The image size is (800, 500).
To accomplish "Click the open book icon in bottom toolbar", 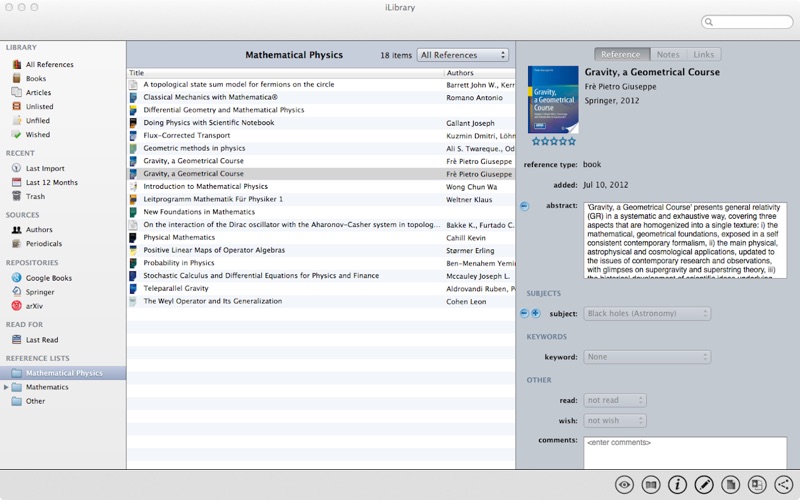I will coord(651,485).
